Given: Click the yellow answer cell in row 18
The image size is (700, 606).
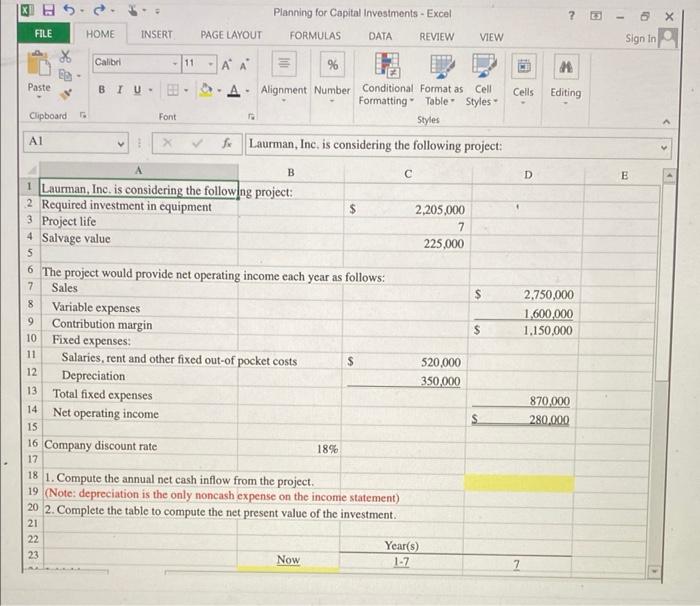Looking at the screenshot, I should 519,484.
